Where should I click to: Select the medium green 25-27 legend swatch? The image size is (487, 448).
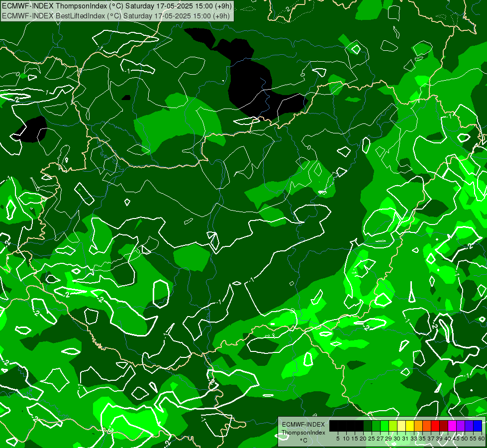coord(376,426)
